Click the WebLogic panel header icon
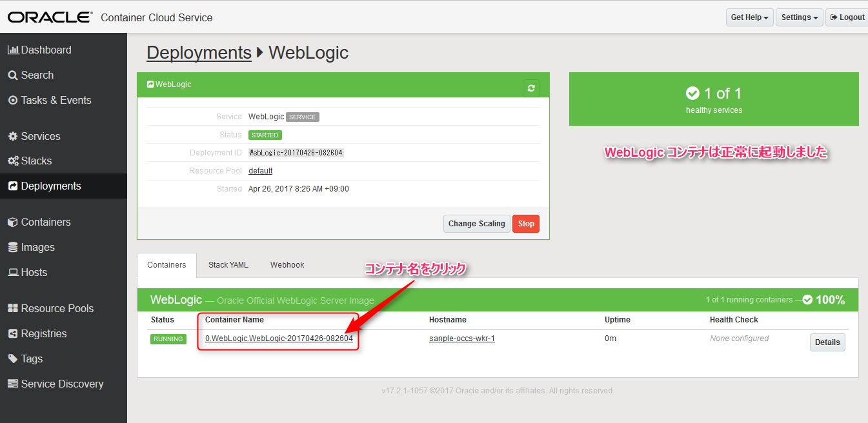The image size is (868, 423). (150, 84)
